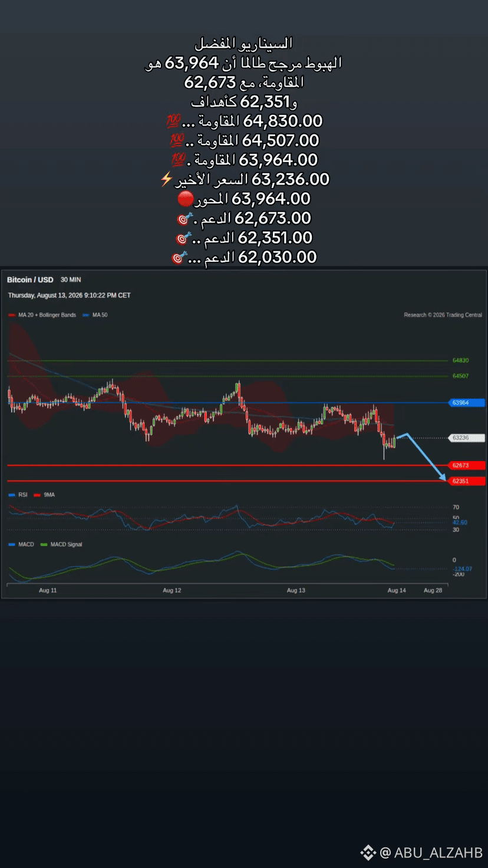Click the line المقاومة، مع 62,673
Viewport: 488px width, 868px height.
[x=244, y=82]
